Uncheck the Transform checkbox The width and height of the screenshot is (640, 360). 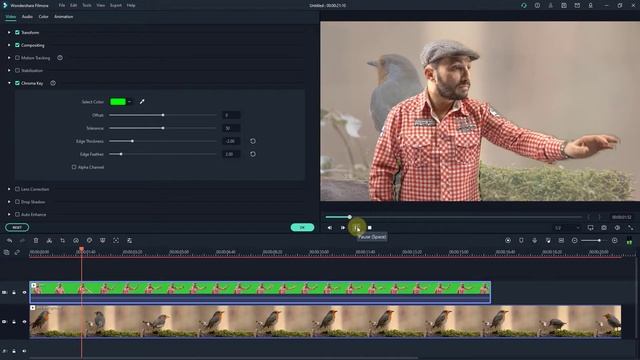pos(17,32)
